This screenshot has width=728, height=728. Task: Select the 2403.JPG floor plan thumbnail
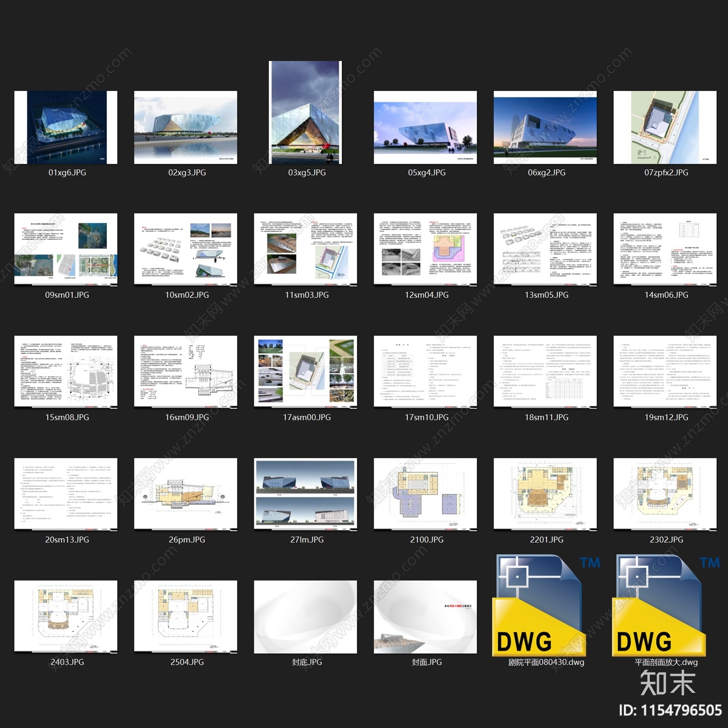pyautogui.click(x=66, y=617)
